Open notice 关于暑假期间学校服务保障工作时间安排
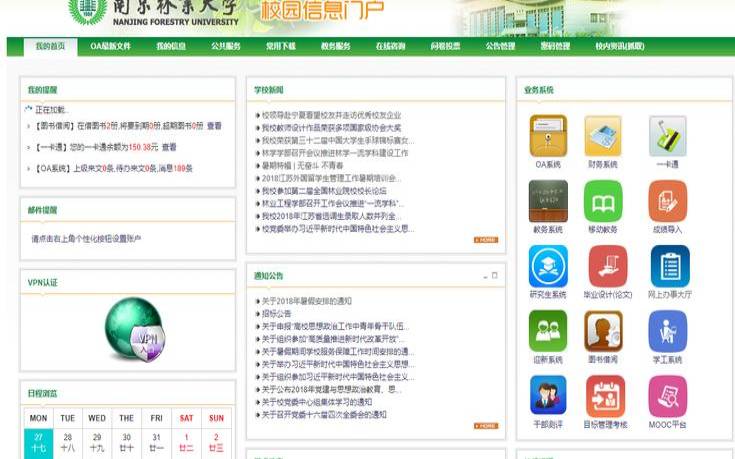Screen dimensions: 735x459 (338, 352)
